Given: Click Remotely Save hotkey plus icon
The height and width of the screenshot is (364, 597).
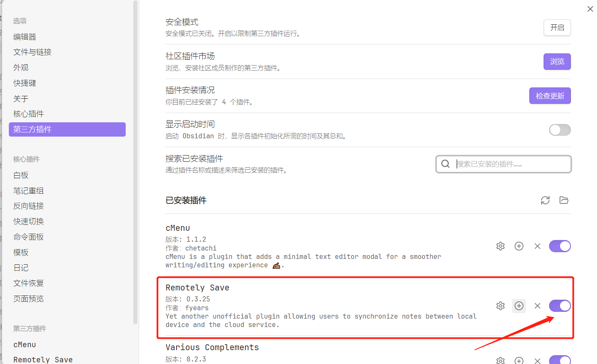Looking at the screenshot, I should point(519,306).
